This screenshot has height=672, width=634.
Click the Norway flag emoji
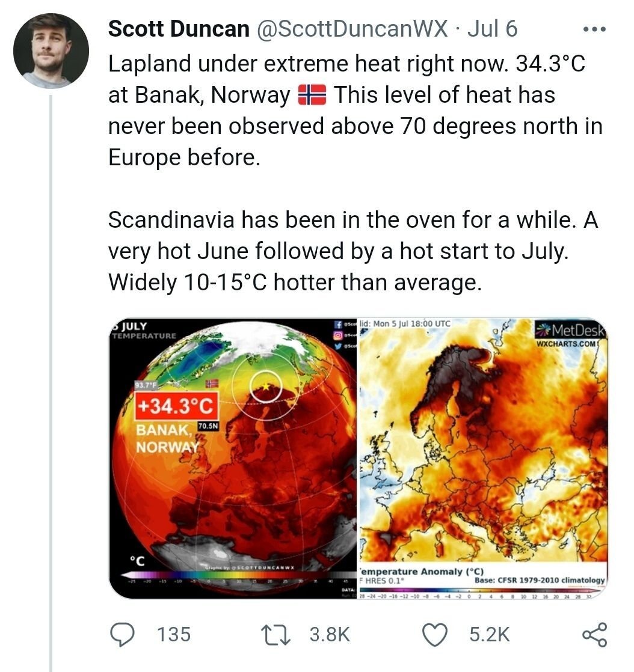point(312,95)
